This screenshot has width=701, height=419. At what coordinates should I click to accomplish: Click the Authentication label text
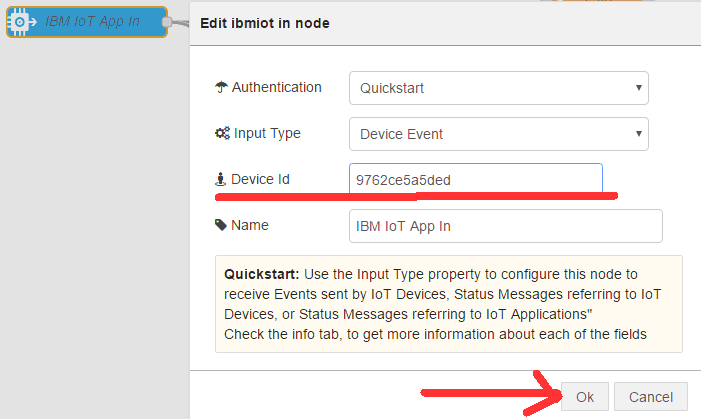pos(276,87)
